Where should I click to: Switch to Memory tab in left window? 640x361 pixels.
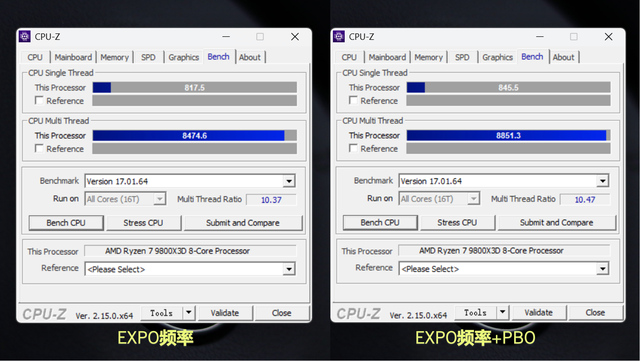[x=114, y=57]
